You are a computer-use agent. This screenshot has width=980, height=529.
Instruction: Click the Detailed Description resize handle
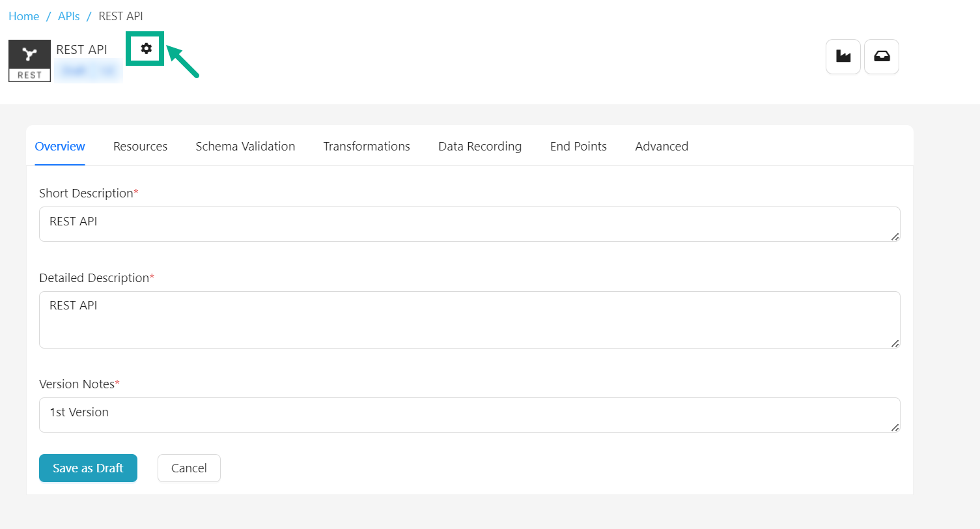[x=895, y=343]
